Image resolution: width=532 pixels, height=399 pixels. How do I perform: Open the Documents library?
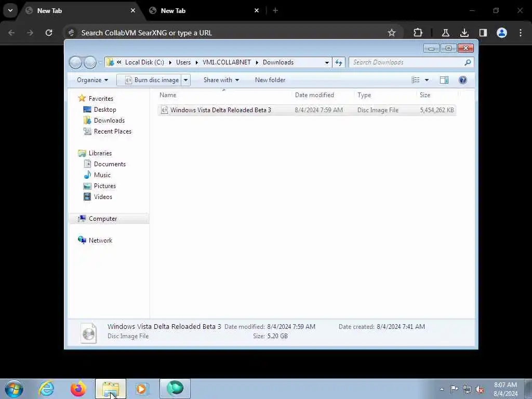[110, 164]
